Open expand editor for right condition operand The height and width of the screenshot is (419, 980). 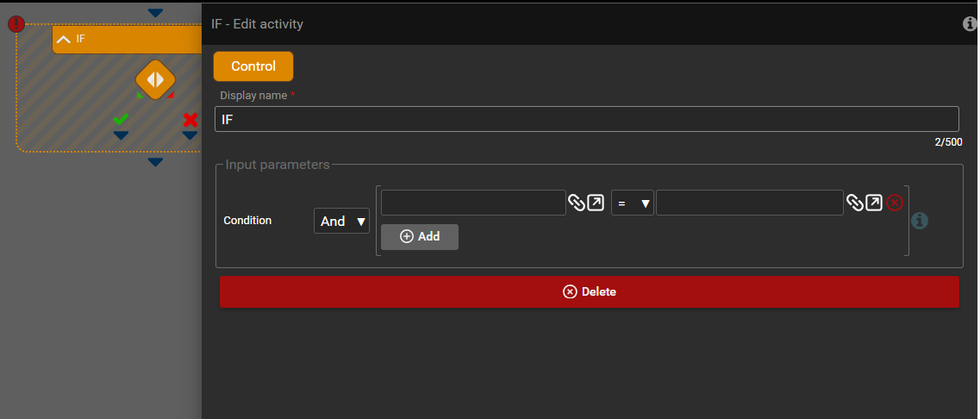[x=874, y=203]
